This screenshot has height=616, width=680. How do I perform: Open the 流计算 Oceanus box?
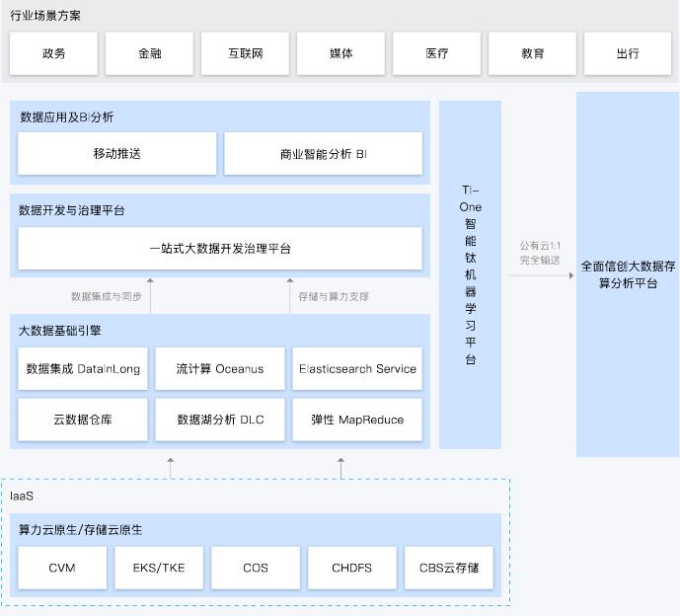point(220,369)
